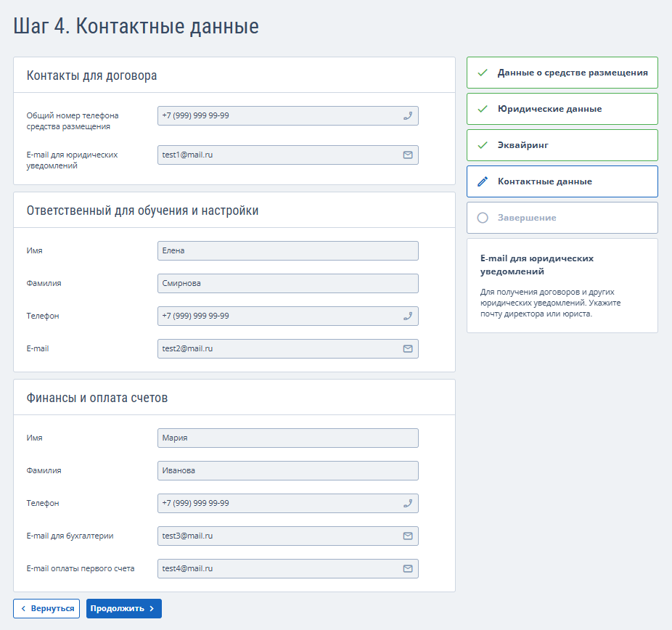Screen dimensions: 672x630
Task: Click the Имя field containing Мария
Action: click(287, 438)
